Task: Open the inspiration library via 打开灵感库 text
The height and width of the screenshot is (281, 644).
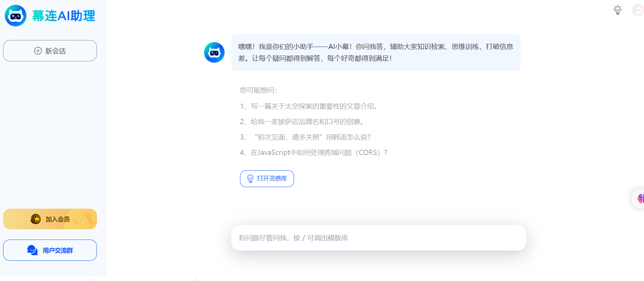Action: pyautogui.click(x=272, y=179)
